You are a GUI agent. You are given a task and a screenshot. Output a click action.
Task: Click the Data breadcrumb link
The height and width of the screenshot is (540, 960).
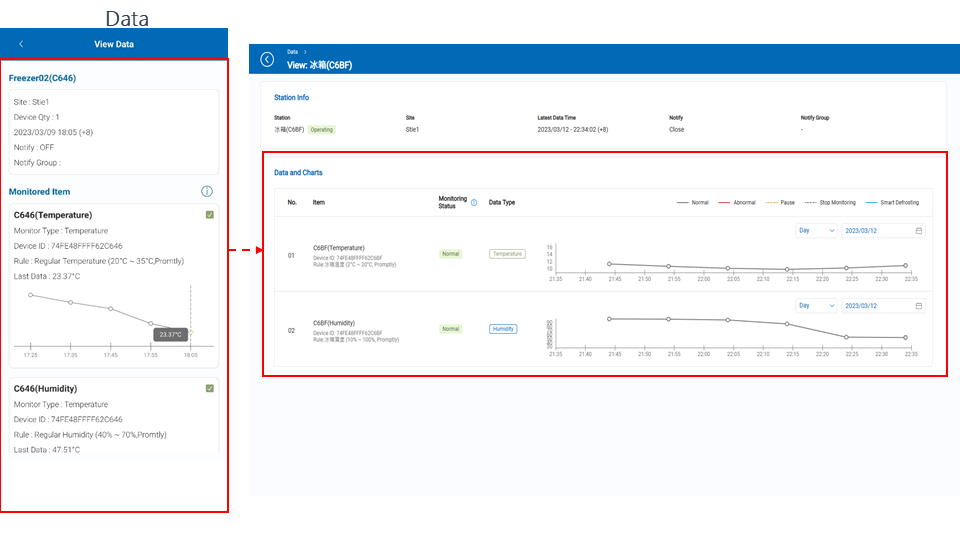[x=292, y=51]
